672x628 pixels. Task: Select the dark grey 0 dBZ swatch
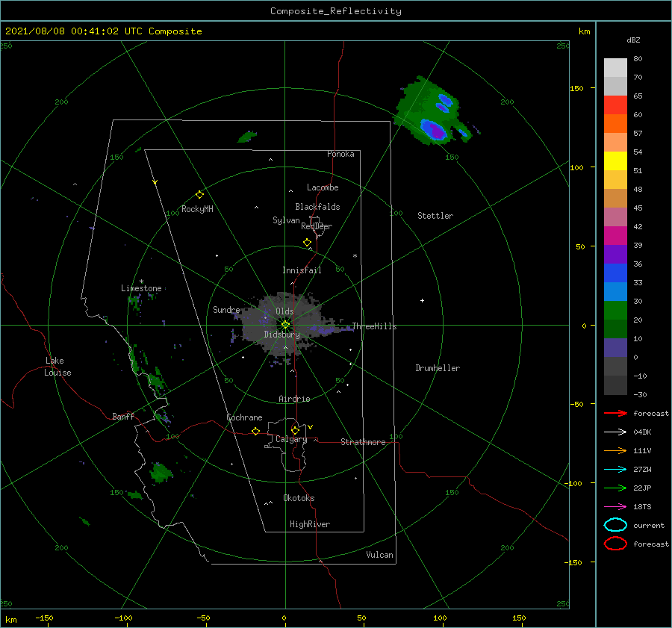[x=615, y=366]
